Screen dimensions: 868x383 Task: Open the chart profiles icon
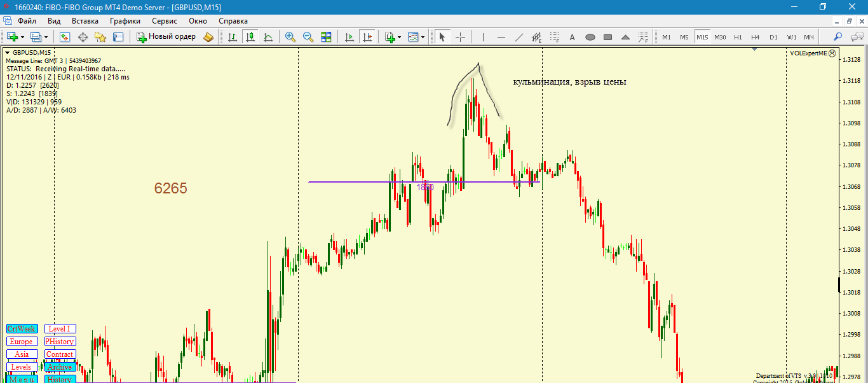(36, 37)
